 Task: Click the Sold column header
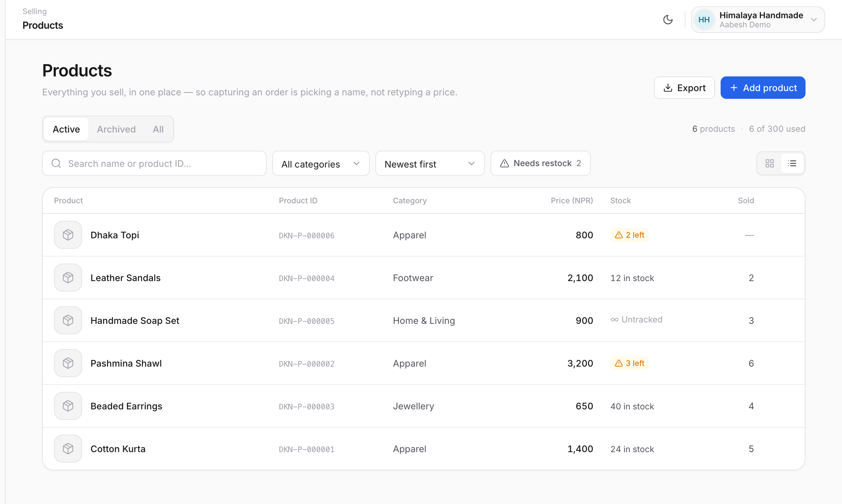(x=746, y=200)
